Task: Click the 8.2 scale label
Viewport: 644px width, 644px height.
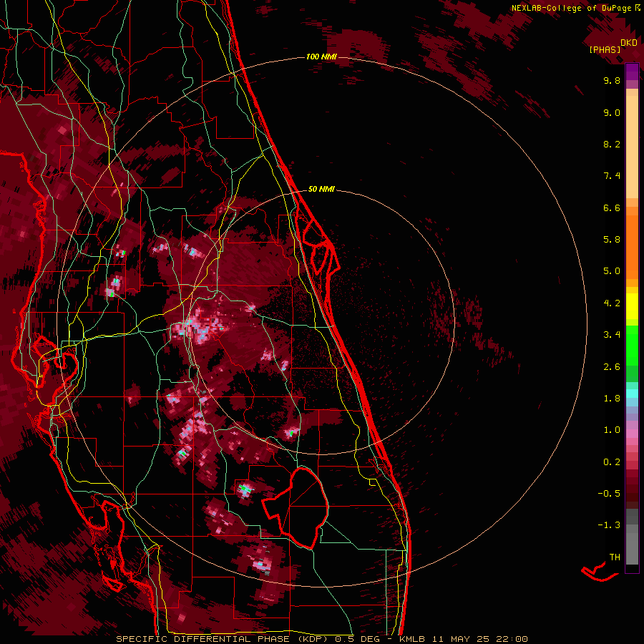Action: pos(612,144)
